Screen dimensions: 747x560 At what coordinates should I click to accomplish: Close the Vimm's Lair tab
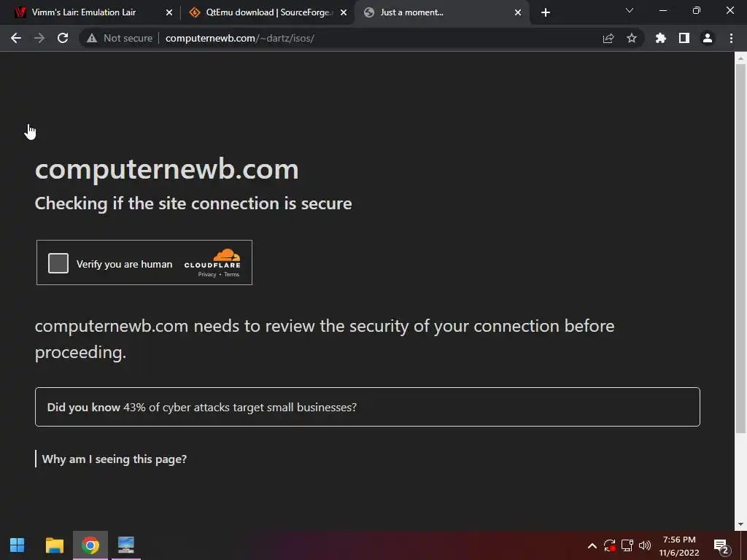169,12
